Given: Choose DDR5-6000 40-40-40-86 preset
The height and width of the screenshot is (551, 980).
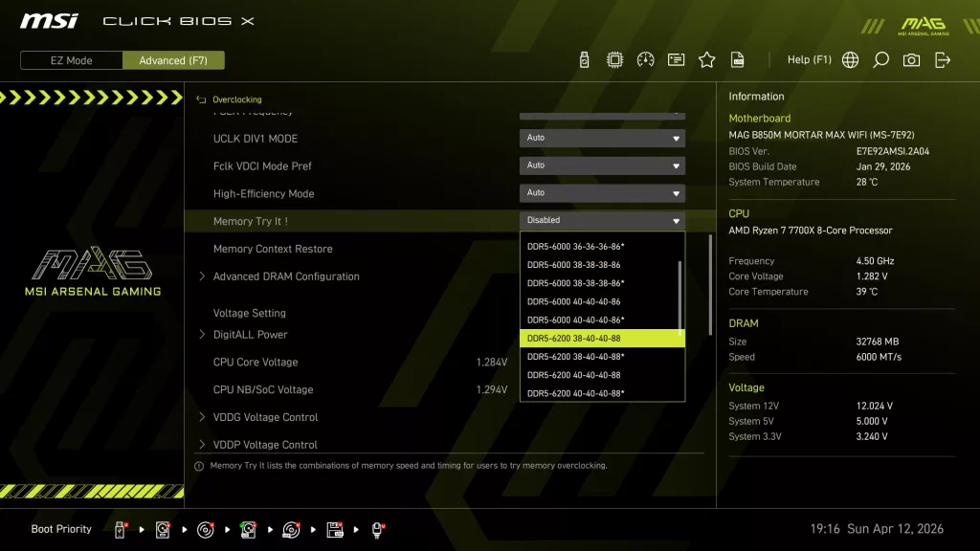Looking at the screenshot, I should 599,301.
